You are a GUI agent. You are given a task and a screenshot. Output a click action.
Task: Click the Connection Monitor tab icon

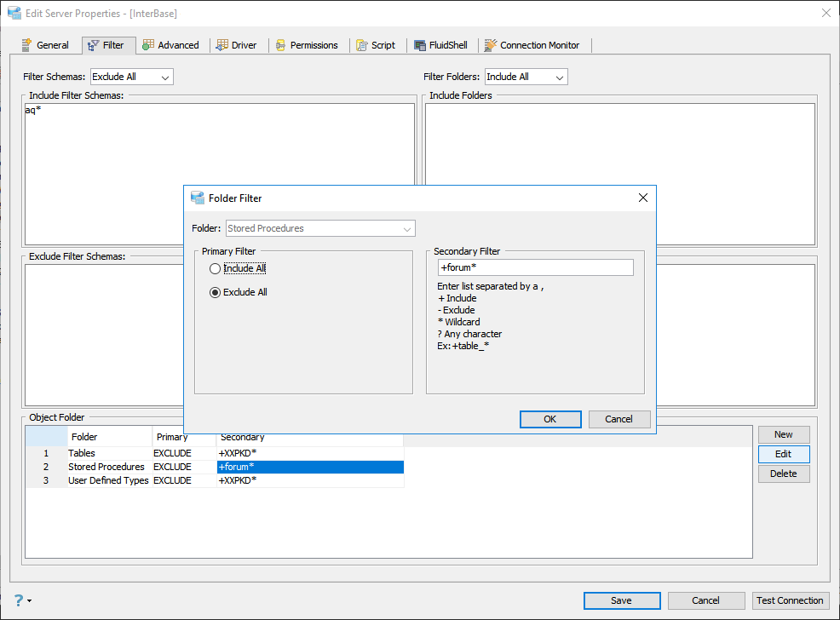[490, 45]
